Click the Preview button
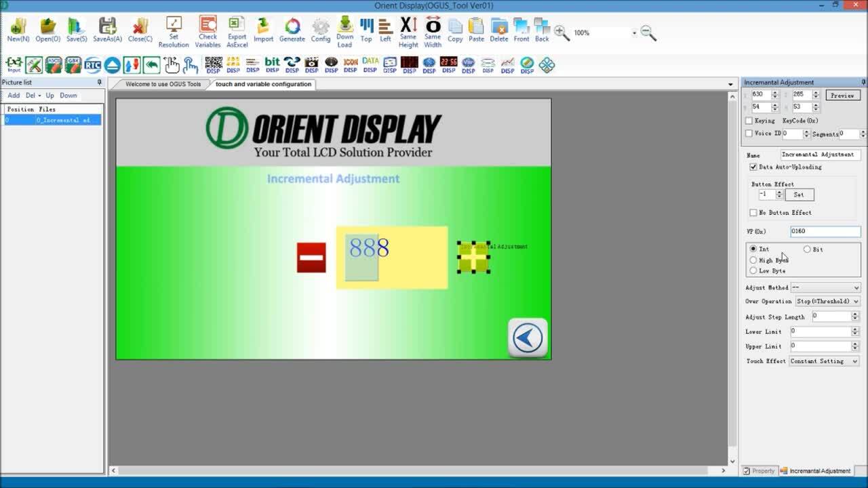The width and height of the screenshot is (868, 488). pyautogui.click(x=842, y=96)
